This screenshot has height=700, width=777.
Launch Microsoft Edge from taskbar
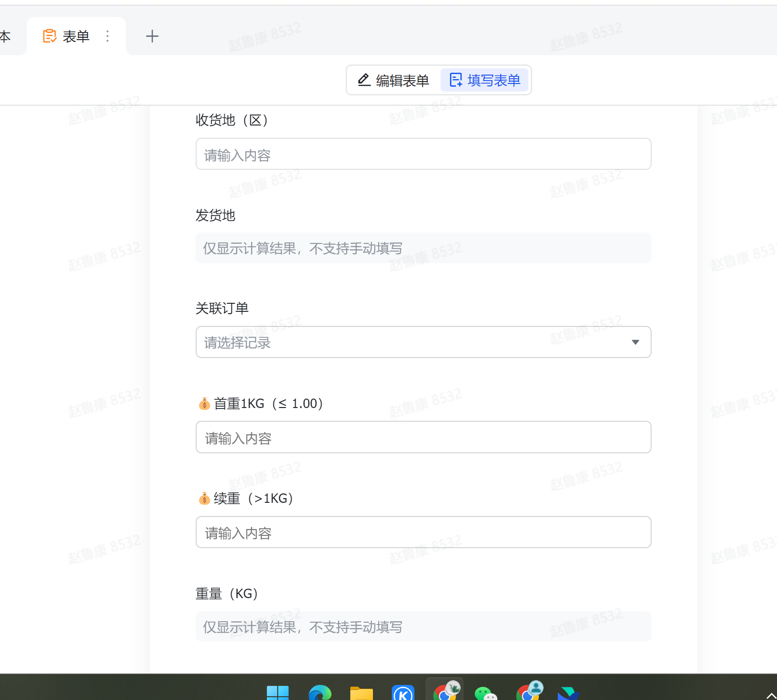click(320, 692)
